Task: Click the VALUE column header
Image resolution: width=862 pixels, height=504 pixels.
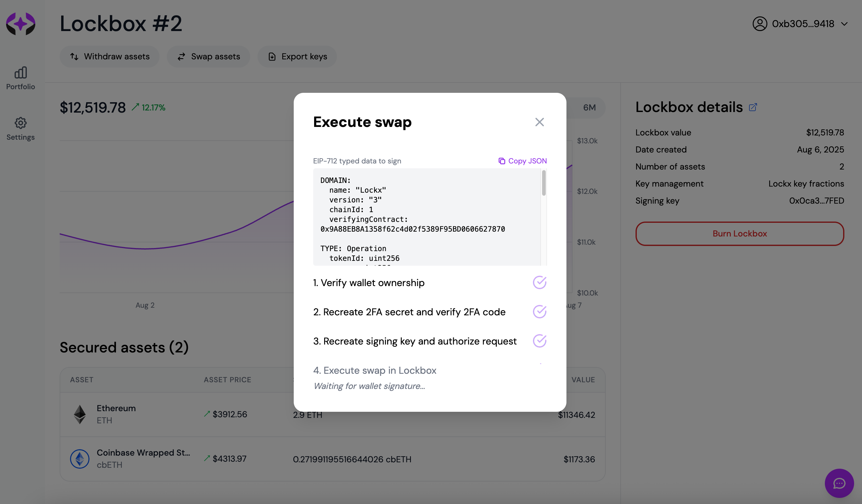Action: tap(583, 380)
